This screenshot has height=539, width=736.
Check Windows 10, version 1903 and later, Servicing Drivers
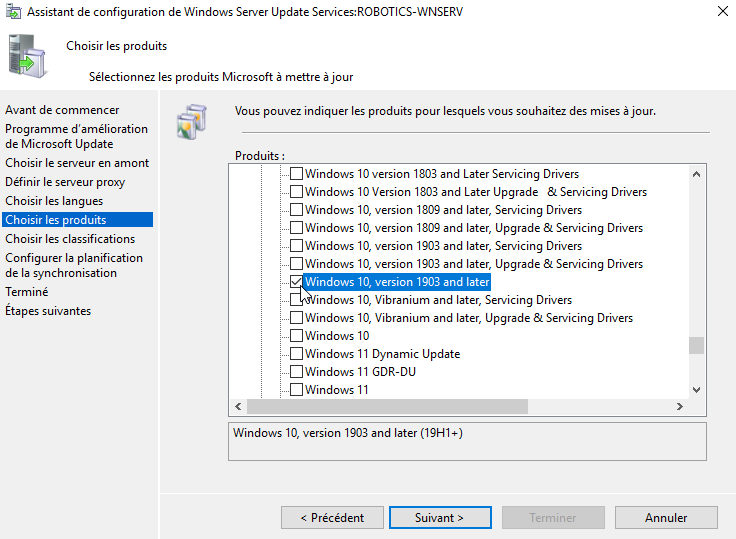tap(296, 246)
